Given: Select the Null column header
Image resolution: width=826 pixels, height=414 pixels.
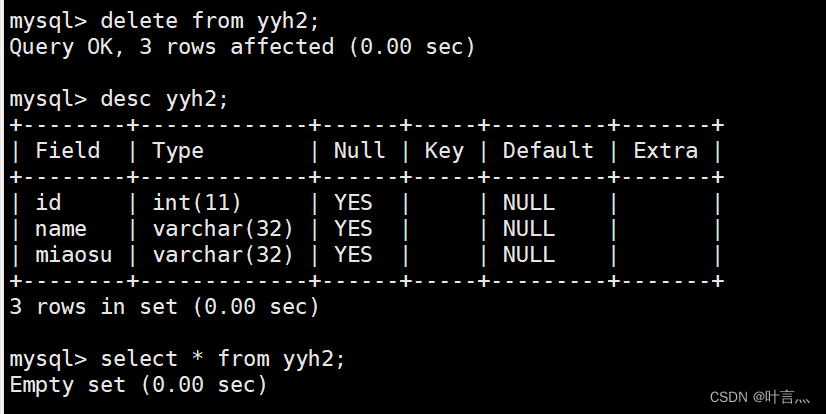Looking at the screenshot, I should click(359, 151).
